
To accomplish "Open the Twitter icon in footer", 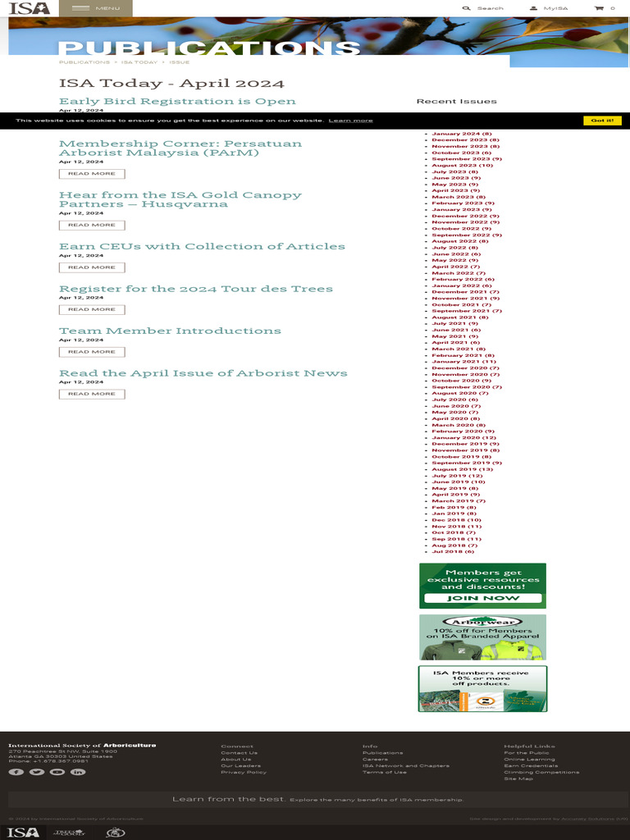I will click(x=37, y=772).
